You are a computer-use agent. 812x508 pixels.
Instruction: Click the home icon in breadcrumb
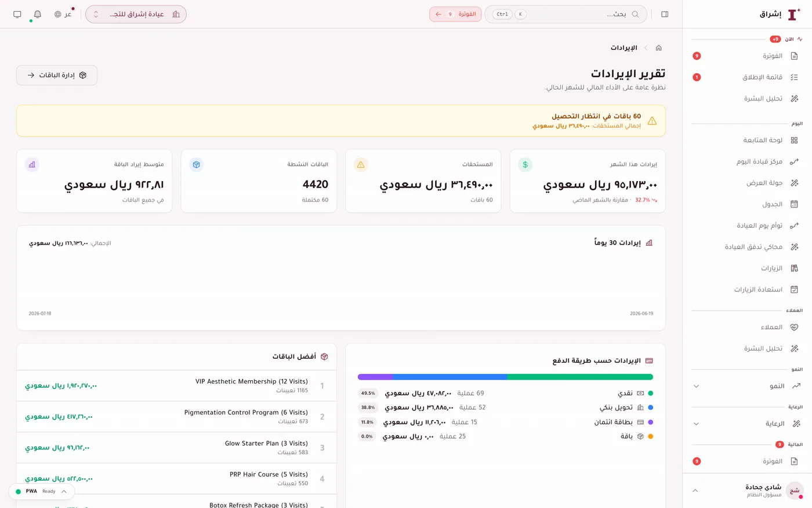658,48
